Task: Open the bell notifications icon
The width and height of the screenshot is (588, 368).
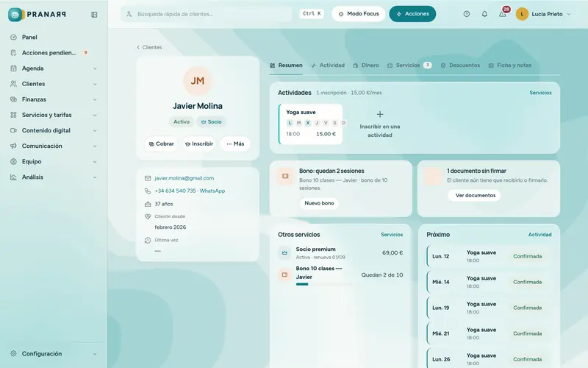Action: [x=484, y=14]
